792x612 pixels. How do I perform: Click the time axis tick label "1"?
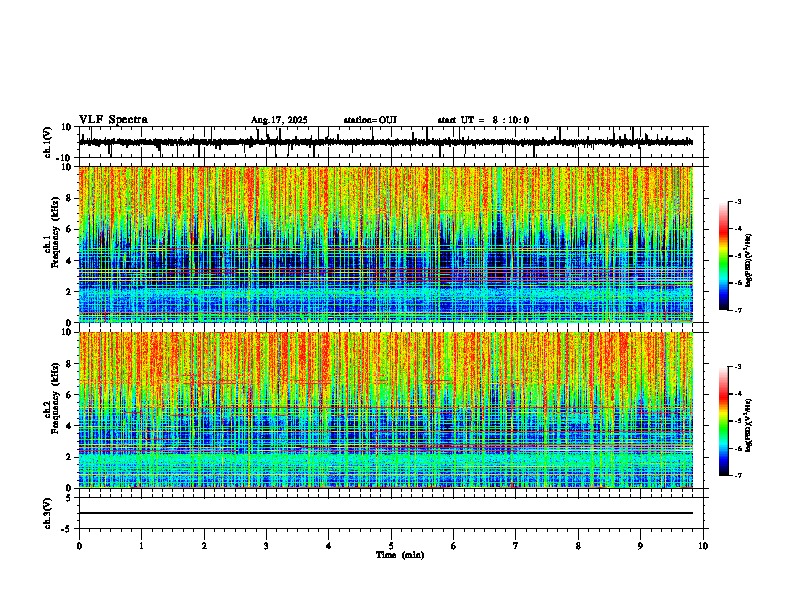141,546
